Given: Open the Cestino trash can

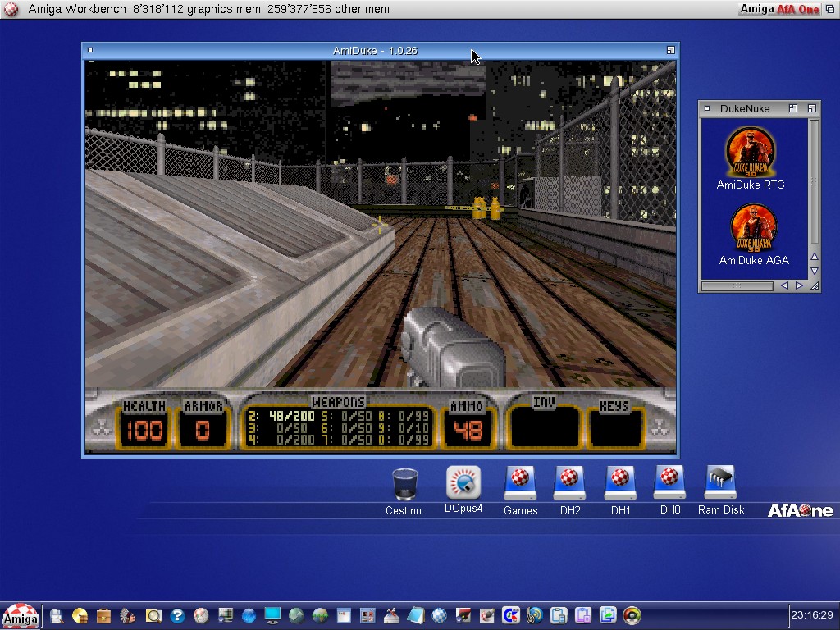Looking at the screenshot, I should 404,485.
